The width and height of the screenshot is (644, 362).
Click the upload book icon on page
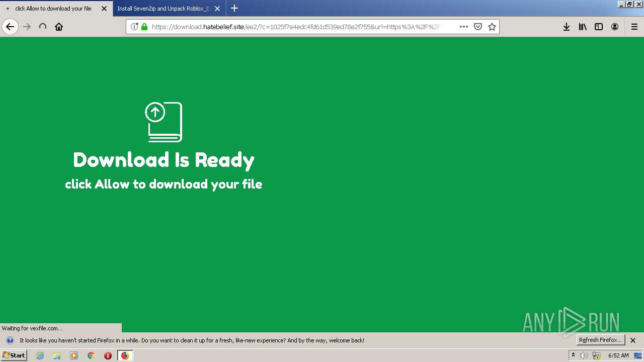pos(164,122)
